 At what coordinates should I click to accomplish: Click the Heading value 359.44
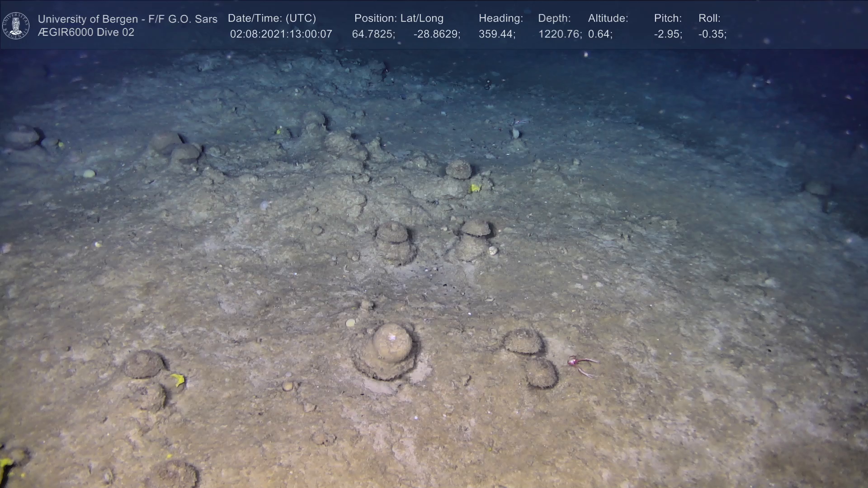point(496,34)
